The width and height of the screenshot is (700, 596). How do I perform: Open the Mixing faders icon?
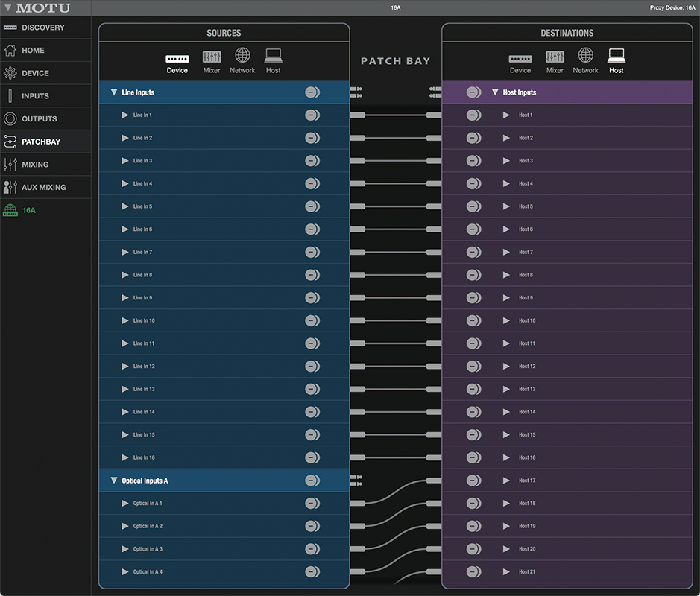10,164
